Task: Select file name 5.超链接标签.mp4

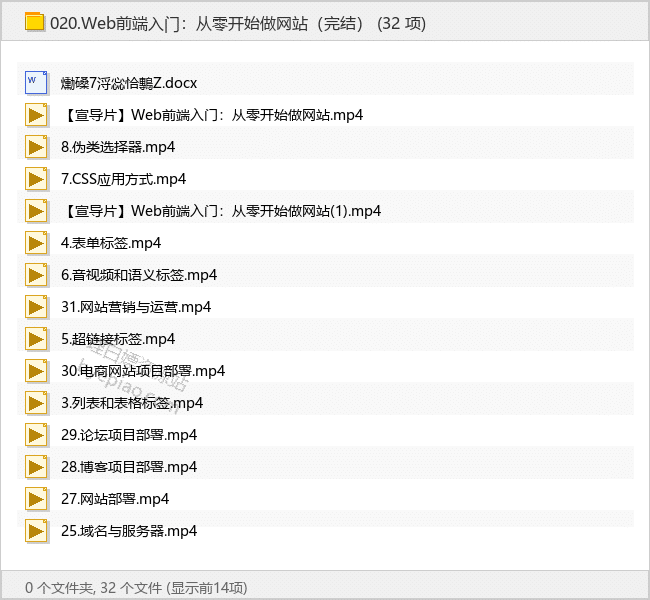Action: click(x=118, y=339)
